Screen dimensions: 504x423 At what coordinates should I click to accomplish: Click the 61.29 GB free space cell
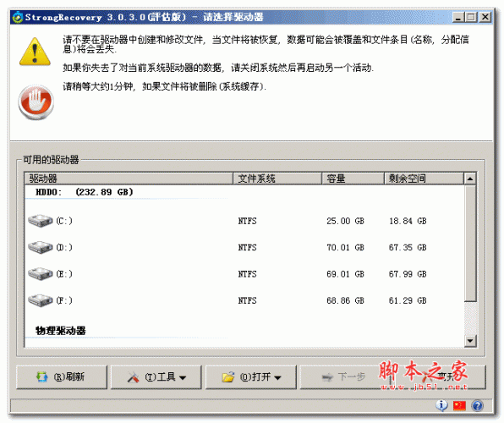click(408, 300)
